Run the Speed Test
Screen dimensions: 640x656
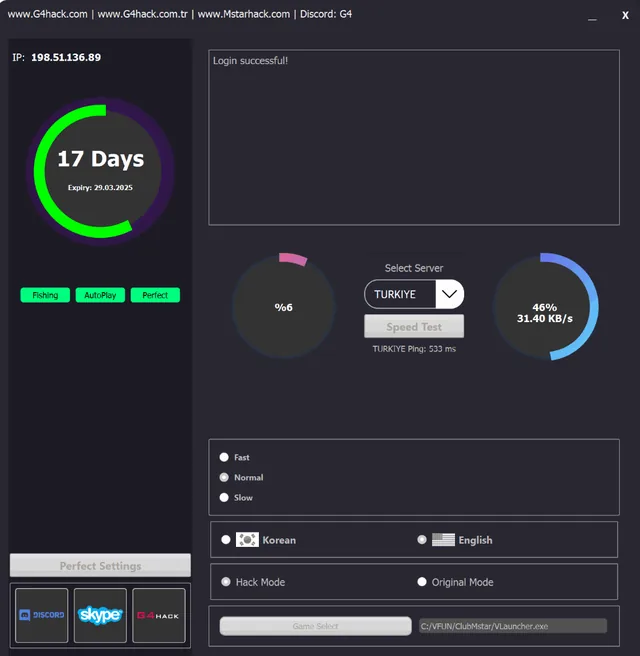click(x=414, y=326)
